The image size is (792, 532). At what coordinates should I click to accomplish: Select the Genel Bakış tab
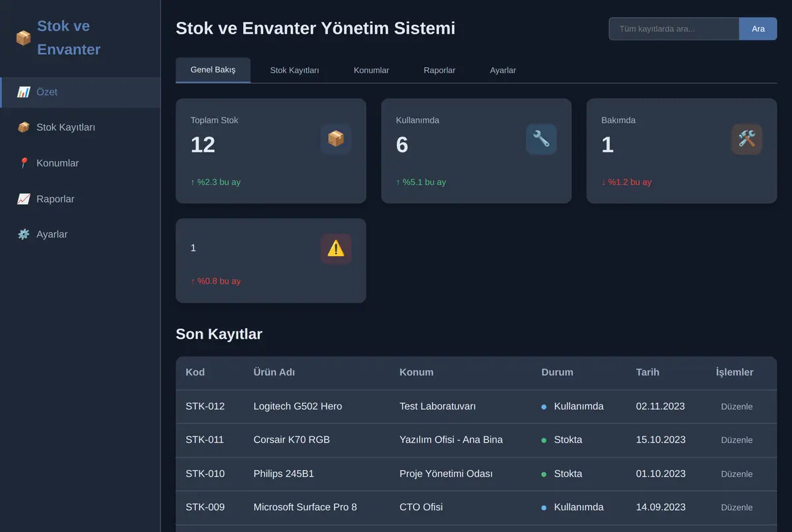213,70
